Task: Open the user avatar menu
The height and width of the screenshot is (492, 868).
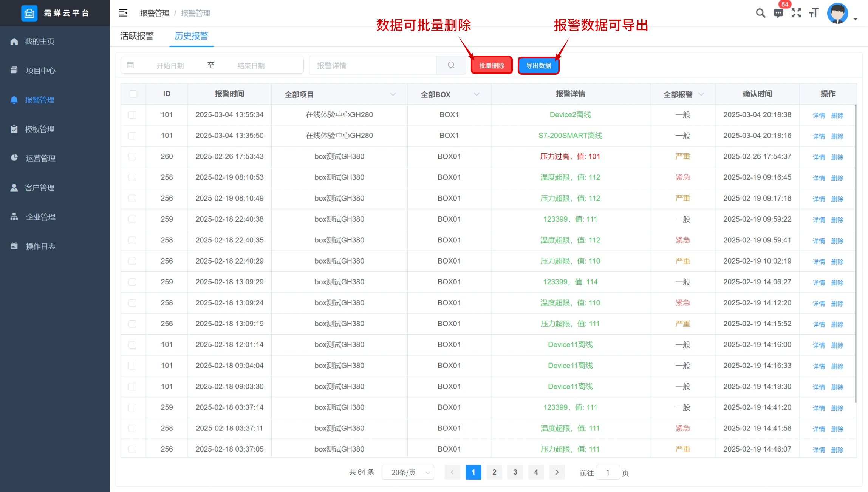Action: [837, 13]
